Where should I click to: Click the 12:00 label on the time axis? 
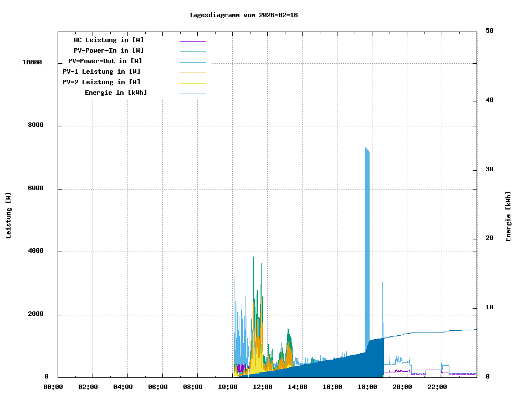(x=263, y=387)
